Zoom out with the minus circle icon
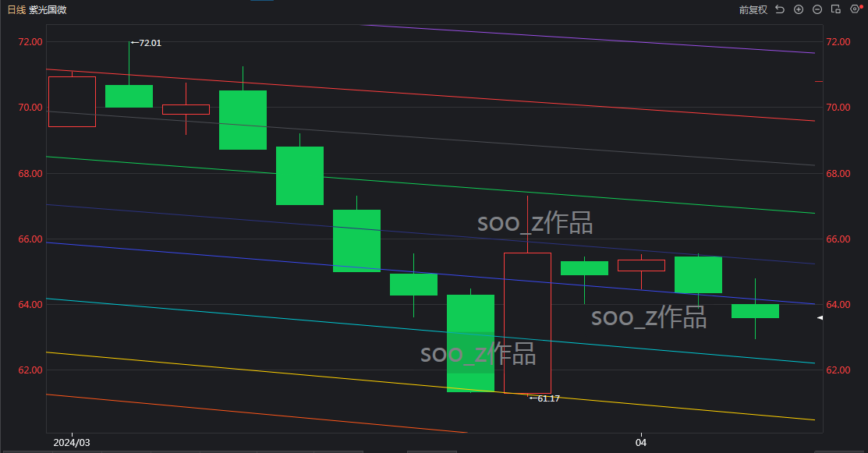 pos(817,9)
